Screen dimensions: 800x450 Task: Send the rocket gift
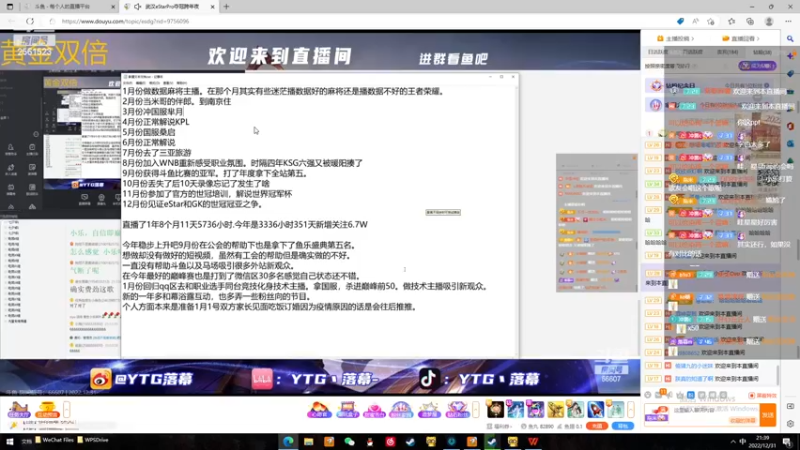(595, 409)
